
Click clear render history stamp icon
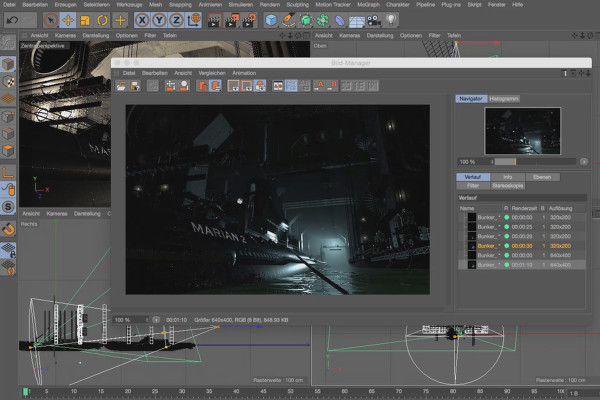click(184, 86)
